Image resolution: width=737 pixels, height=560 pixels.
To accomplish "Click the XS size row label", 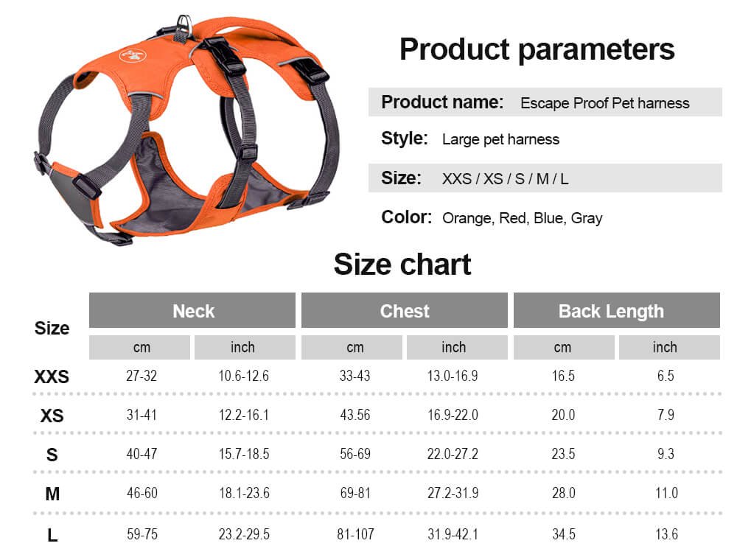I will click(x=52, y=416).
